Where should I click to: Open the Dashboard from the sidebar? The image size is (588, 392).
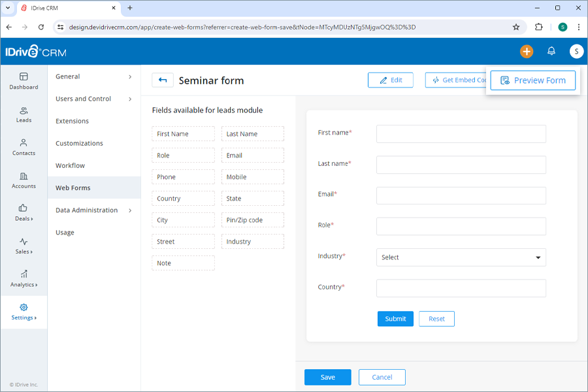click(x=24, y=80)
